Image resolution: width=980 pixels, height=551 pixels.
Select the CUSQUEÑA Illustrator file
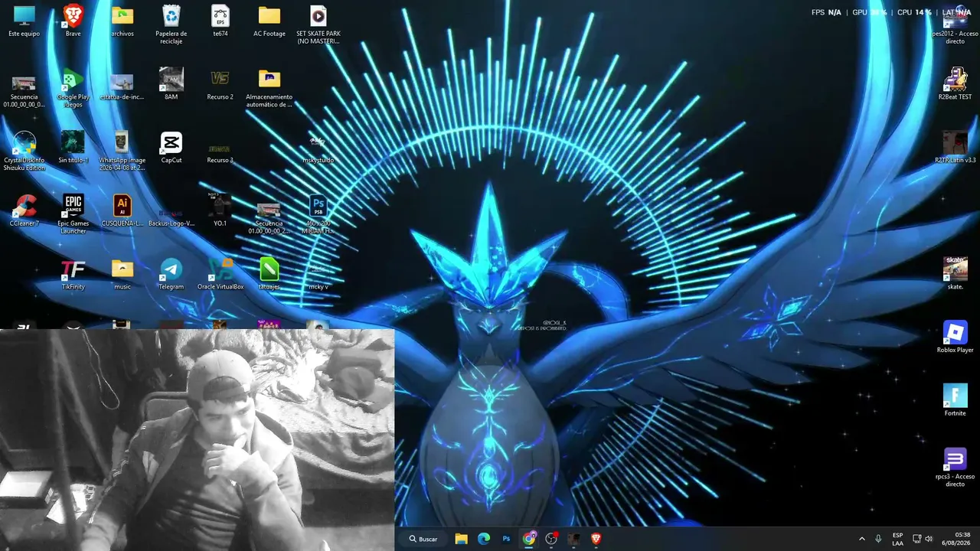click(122, 211)
